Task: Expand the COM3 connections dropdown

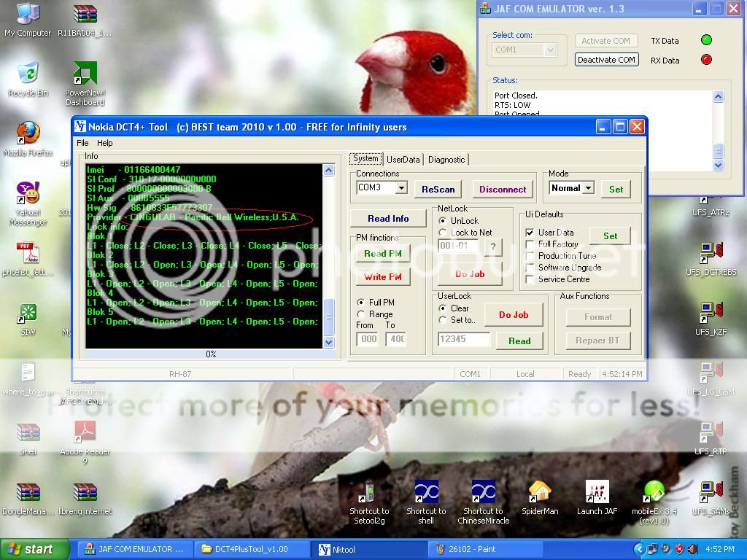Action: [x=401, y=188]
